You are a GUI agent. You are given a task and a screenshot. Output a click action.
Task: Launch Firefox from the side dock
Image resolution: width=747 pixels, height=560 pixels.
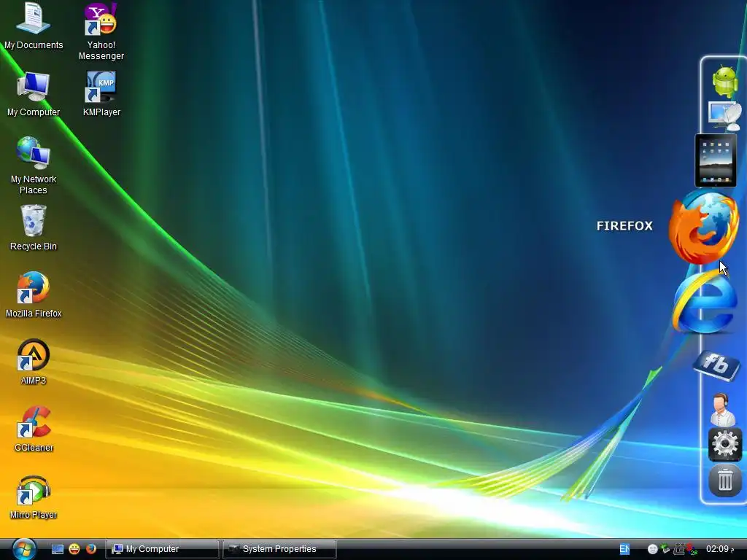point(704,227)
